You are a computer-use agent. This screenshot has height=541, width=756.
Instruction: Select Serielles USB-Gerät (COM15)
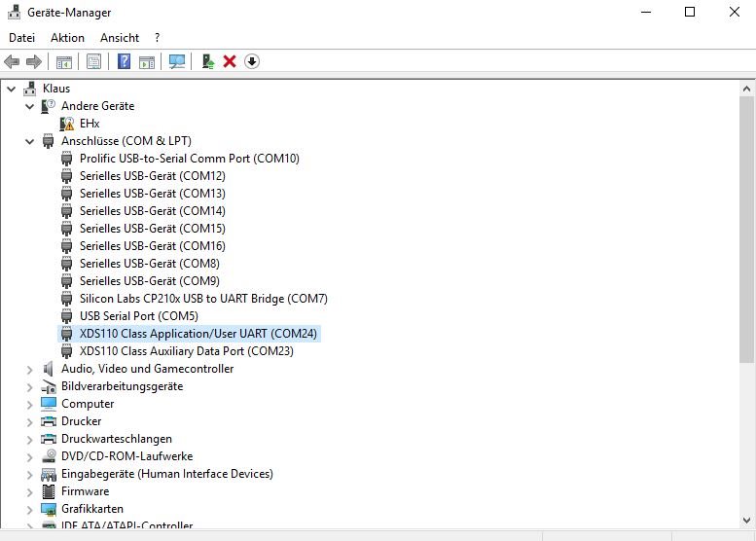point(153,229)
